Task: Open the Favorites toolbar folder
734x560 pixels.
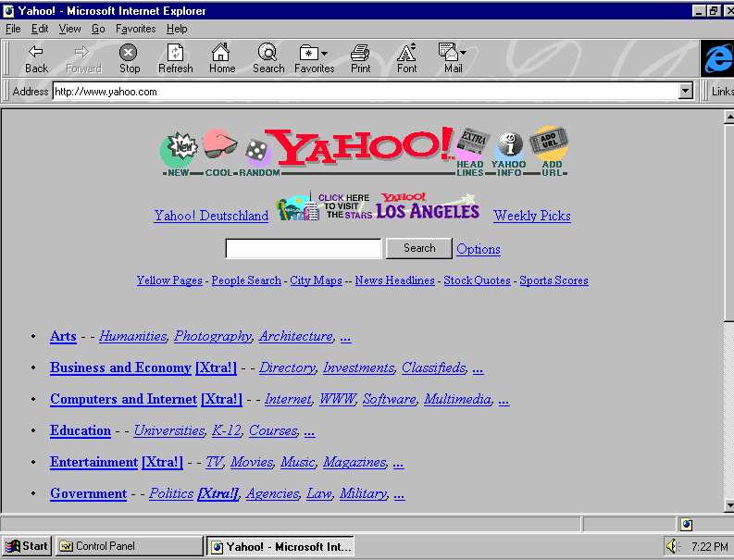Action: (x=314, y=58)
